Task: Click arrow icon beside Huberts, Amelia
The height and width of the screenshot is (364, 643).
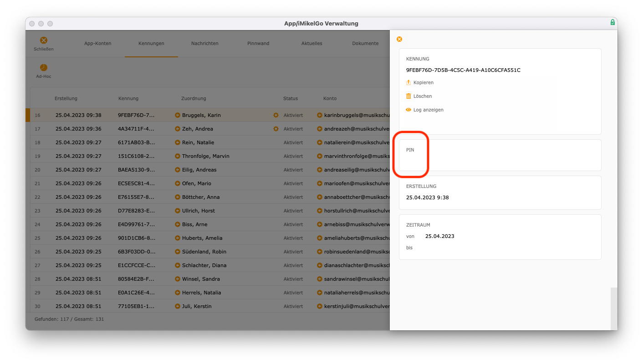Action: click(x=178, y=238)
